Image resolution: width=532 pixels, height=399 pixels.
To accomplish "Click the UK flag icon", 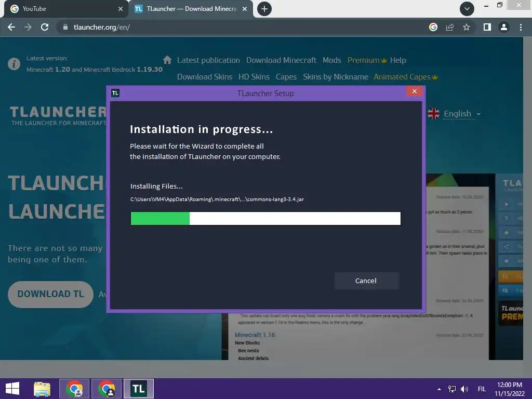I will pyautogui.click(x=433, y=114).
